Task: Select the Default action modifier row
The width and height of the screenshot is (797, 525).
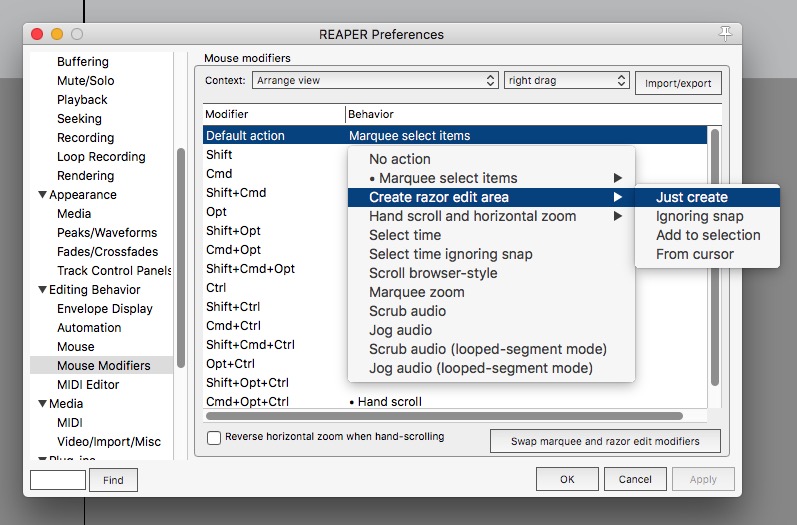Action: pyautogui.click(x=455, y=136)
